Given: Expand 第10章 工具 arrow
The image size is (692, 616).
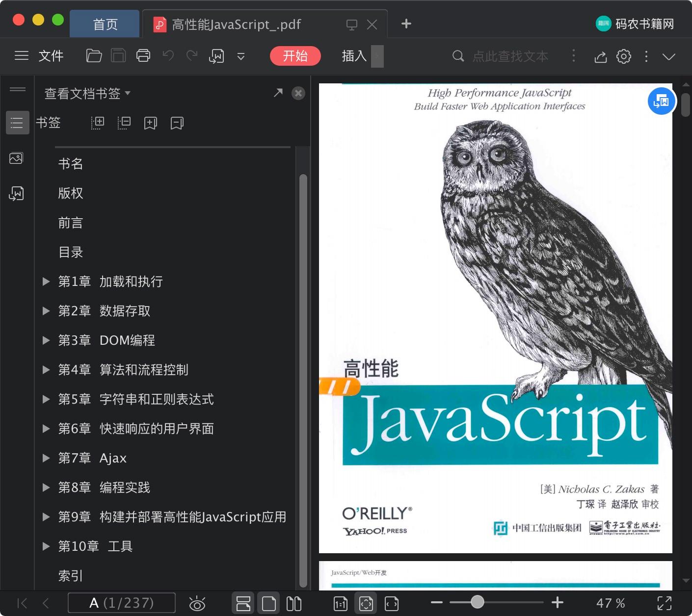Looking at the screenshot, I should click(46, 546).
